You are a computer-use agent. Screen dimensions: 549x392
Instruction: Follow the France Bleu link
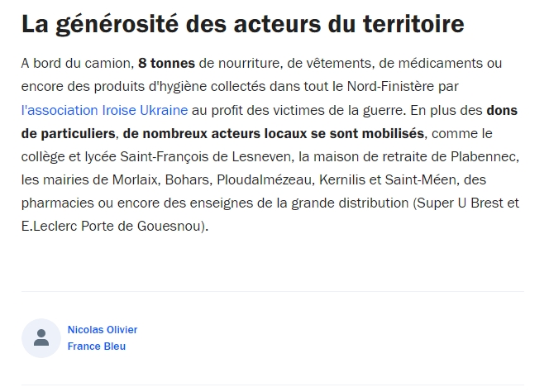(96, 347)
